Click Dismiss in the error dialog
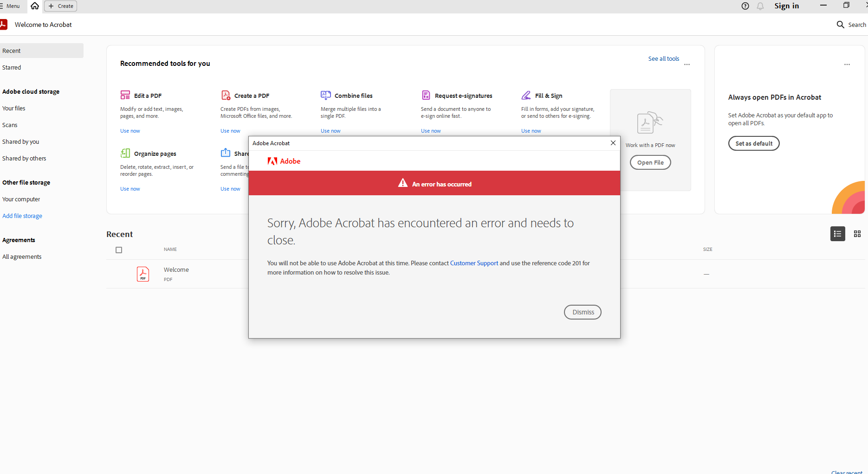 [x=583, y=312]
